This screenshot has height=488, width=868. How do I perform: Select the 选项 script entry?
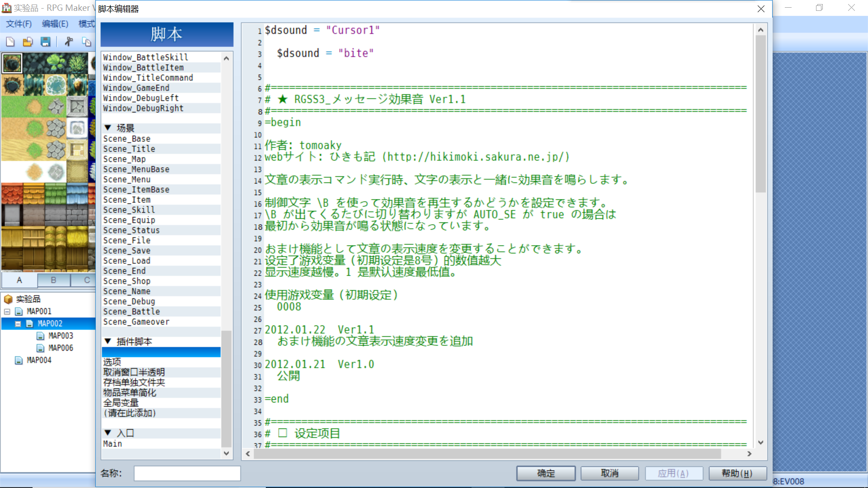pyautogui.click(x=161, y=362)
